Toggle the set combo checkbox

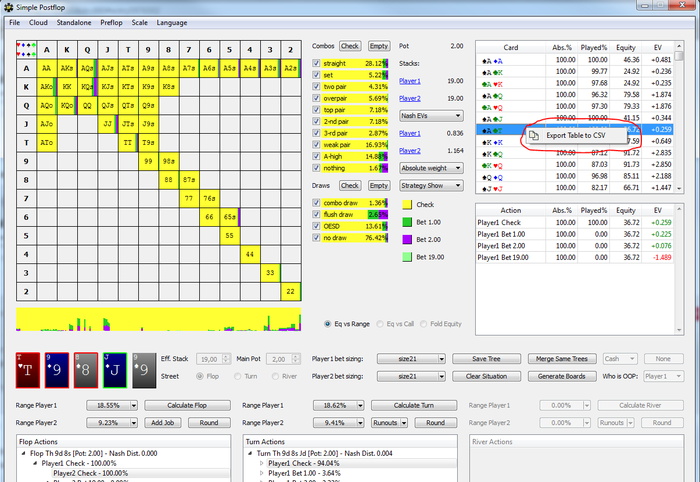click(x=317, y=75)
